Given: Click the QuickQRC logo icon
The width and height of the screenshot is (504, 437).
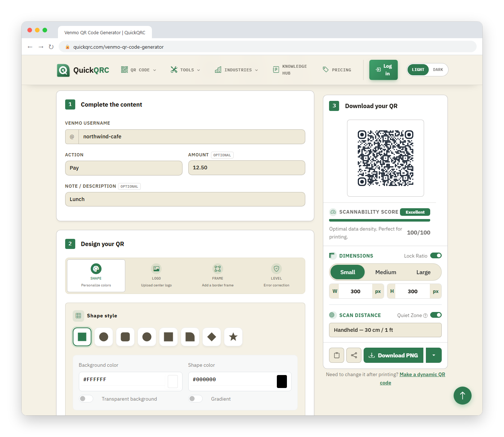Looking at the screenshot, I should point(63,70).
